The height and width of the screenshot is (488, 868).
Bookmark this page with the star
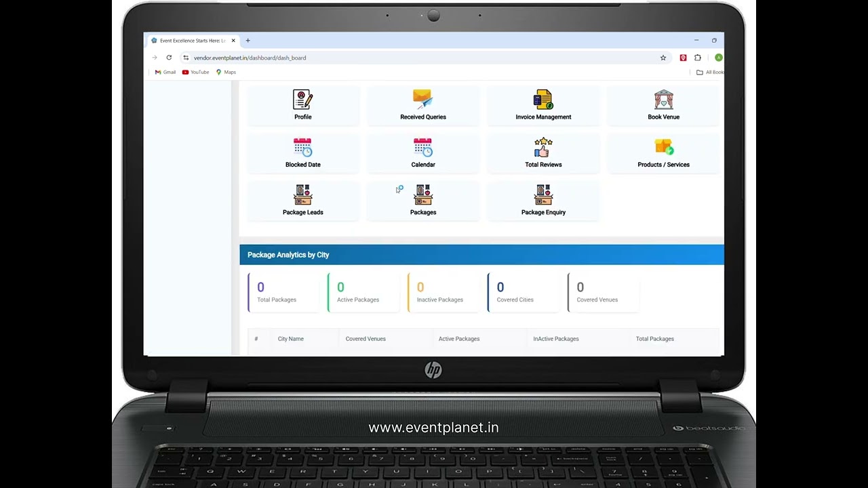pos(663,58)
